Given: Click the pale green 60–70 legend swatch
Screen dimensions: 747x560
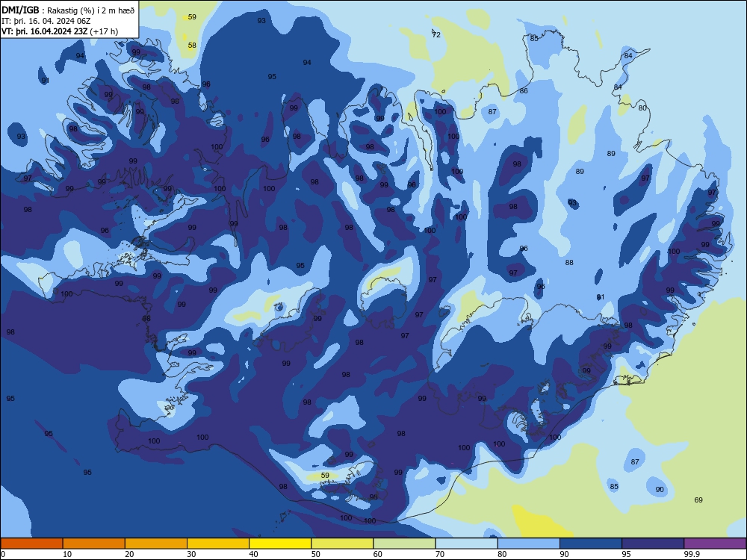Looking at the screenshot, I should click(404, 544).
